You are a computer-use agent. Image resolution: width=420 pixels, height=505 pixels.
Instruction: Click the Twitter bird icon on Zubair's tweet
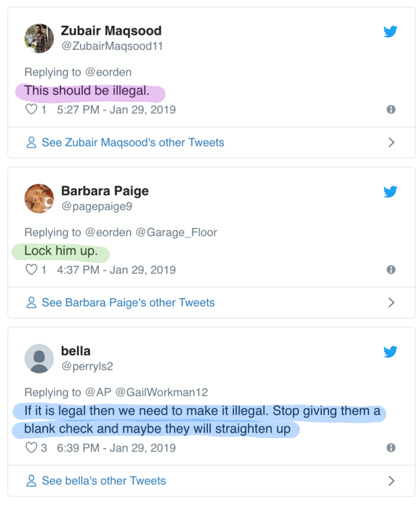390,31
